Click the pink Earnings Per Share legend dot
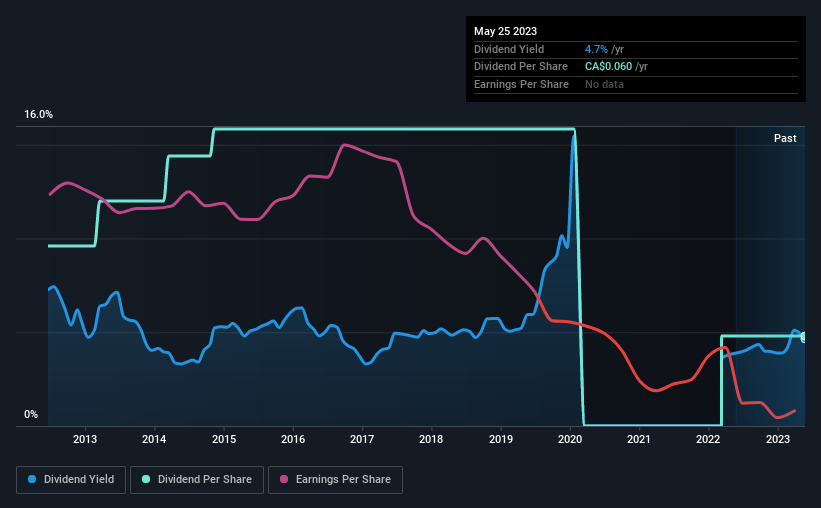Screen dimensions: 821x508 click(284, 479)
